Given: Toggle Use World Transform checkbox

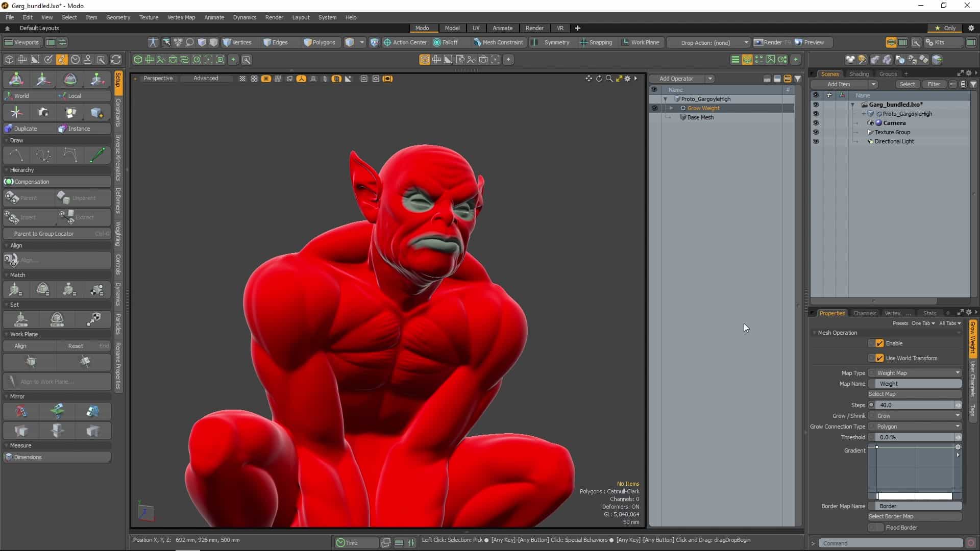Looking at the screenshot, I should 880,358.
